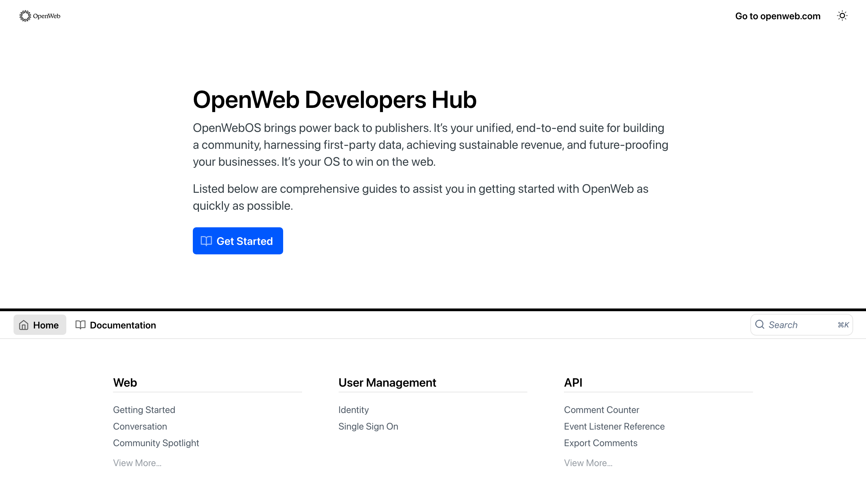Click the Search input field
This screenshot has width=866, height=504.
(x=801, y=325)
